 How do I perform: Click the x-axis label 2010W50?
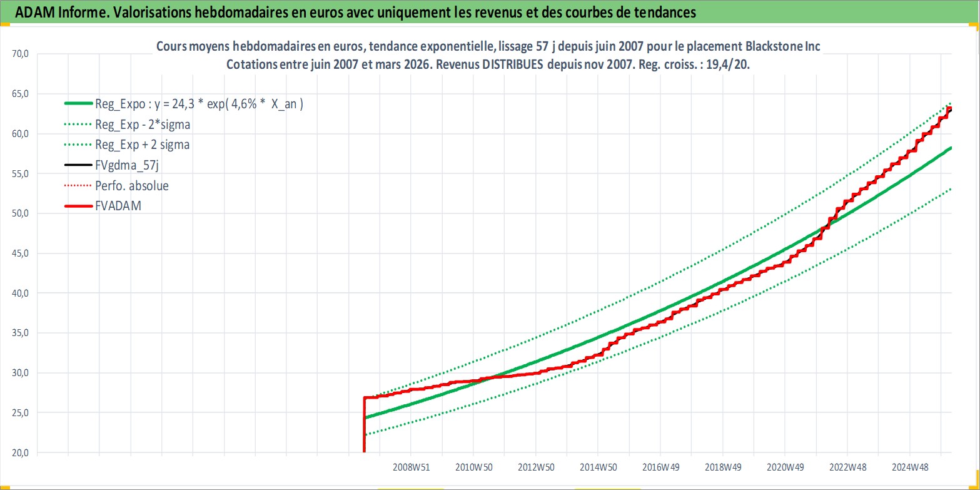tap(473, 467)
